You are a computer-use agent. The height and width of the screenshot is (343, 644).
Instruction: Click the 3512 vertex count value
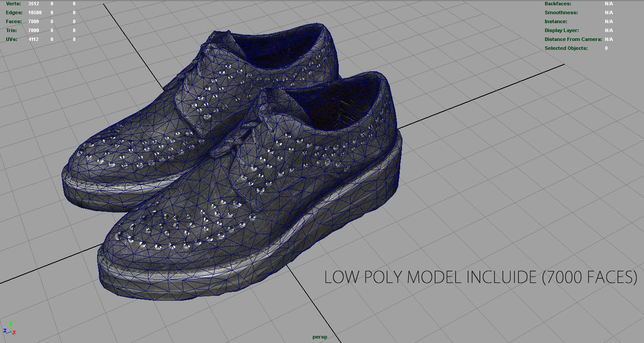(x=33, y=4)
